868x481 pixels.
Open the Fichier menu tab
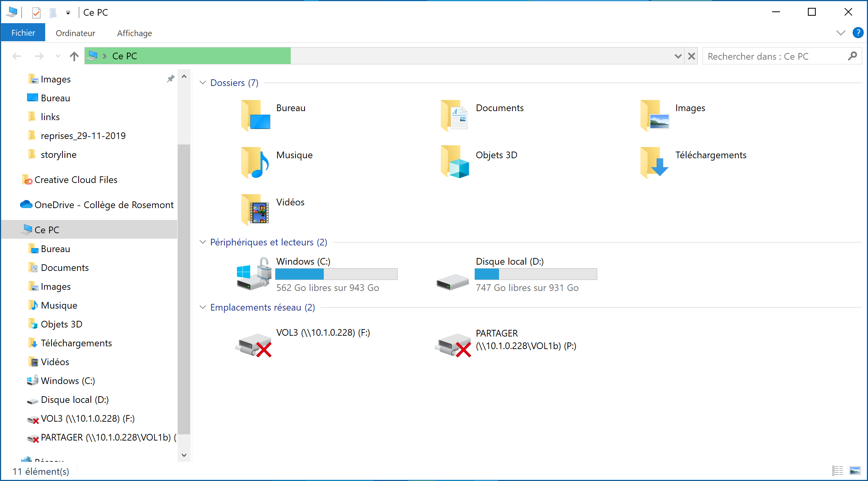click(x=23, y=33)
